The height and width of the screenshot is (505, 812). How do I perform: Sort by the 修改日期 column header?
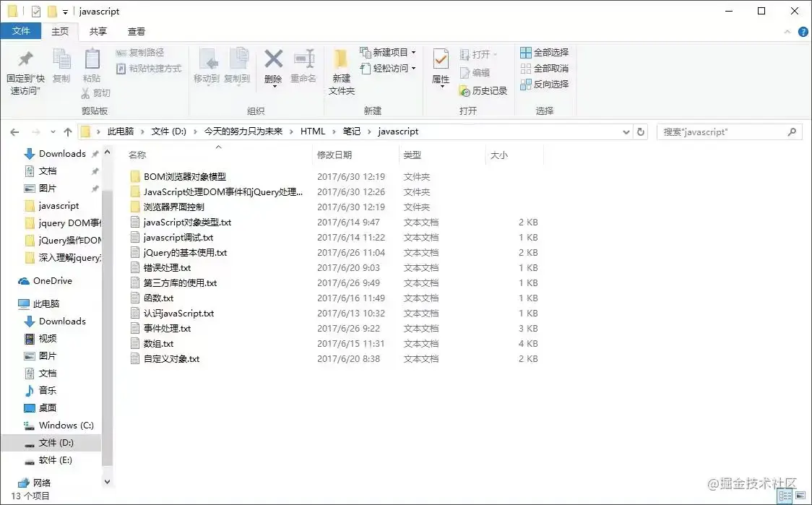pos(334,155)
